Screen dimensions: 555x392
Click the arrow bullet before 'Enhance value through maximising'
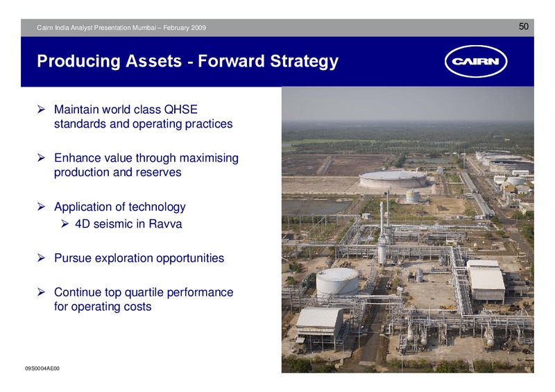tap(41, 157)
